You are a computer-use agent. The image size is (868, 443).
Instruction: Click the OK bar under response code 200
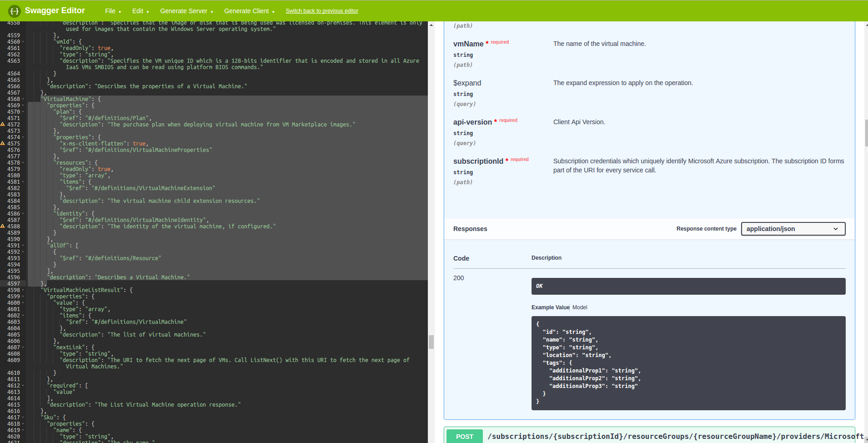tap(688, 286)
